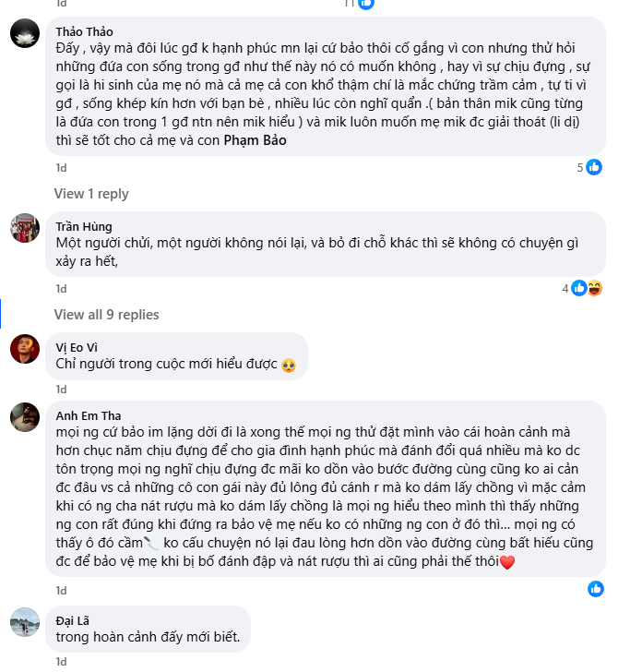
Task: Open Vị Eo Vì's avatar
Action: coord(24,348)
